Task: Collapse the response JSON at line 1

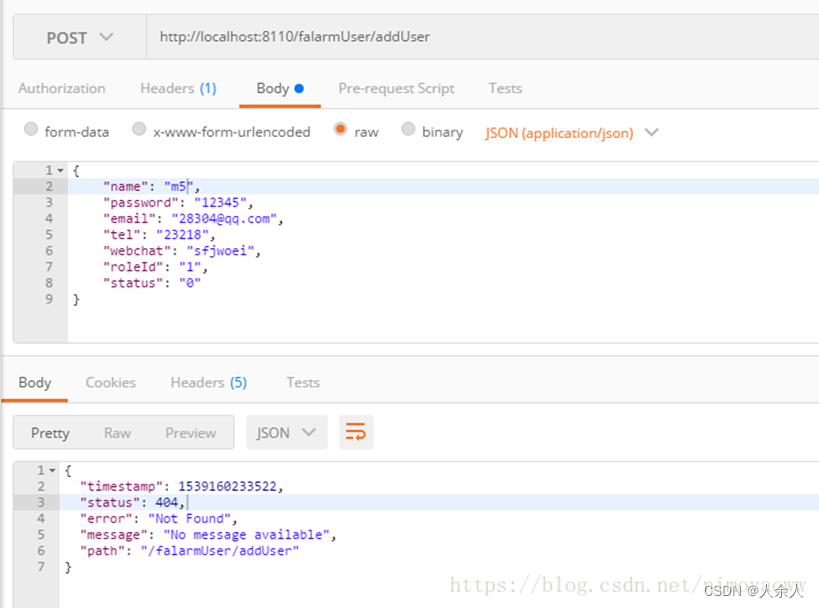Action: (x=52, y=471)
